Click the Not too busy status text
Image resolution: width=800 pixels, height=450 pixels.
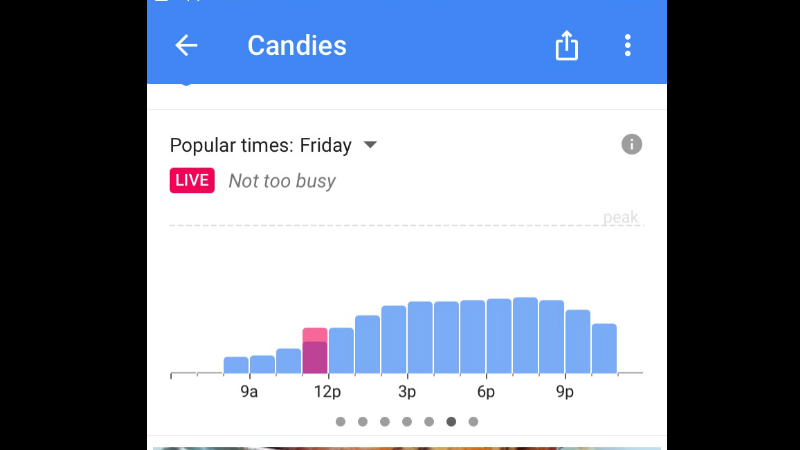(x=282, y=181)
